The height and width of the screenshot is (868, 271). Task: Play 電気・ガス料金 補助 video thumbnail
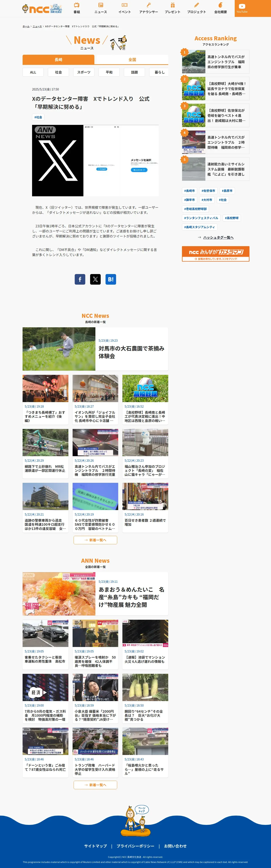click(45, 687)
